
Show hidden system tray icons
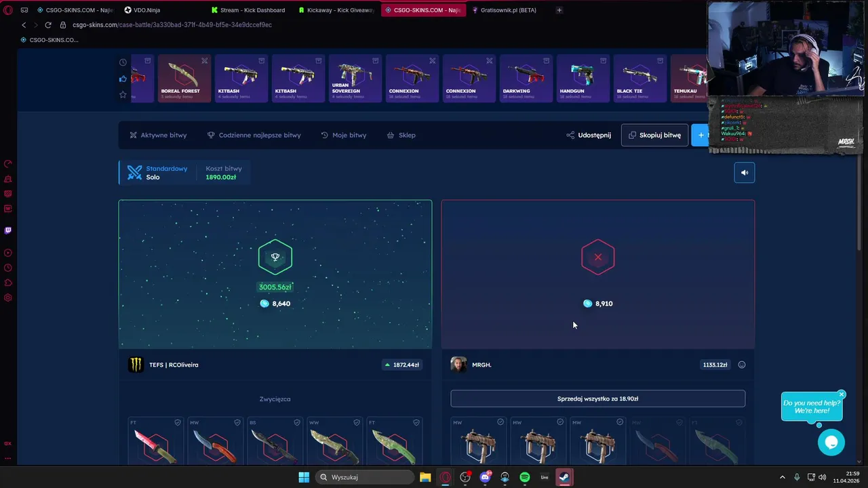[x=782, y=477]
